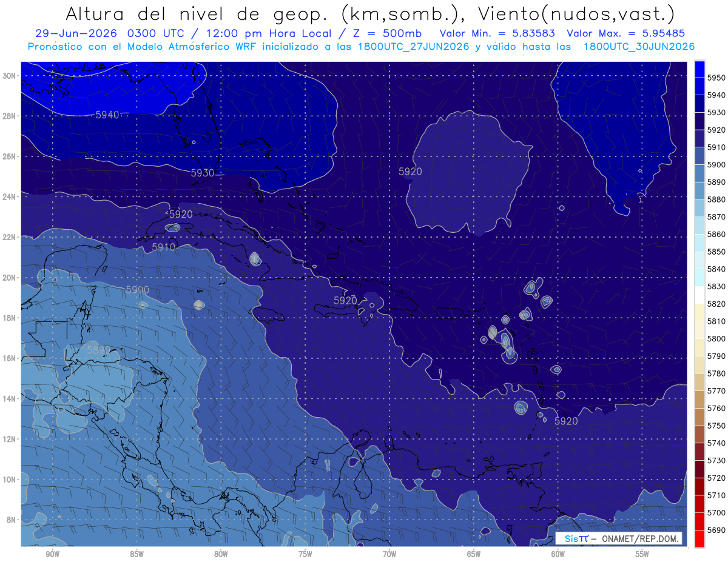Click the 5940 contour label on the map
This screenshot has height=562, width=728.
107,115
